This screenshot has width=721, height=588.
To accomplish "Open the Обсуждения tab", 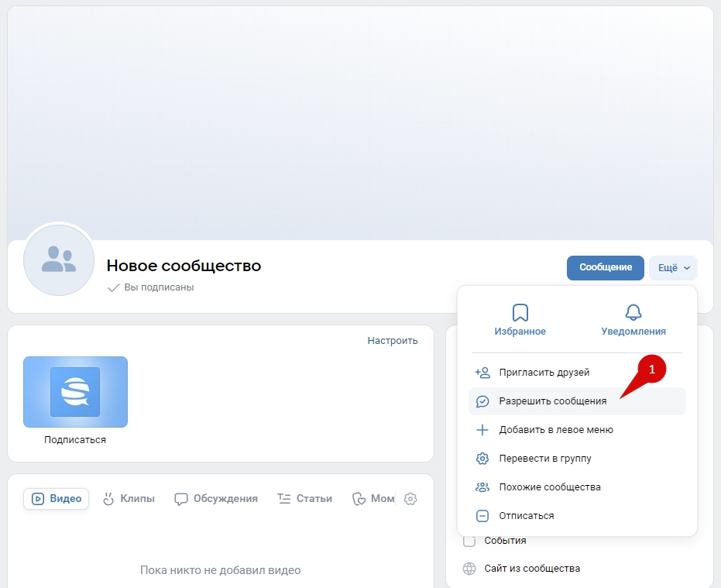I will coord(216,499).
